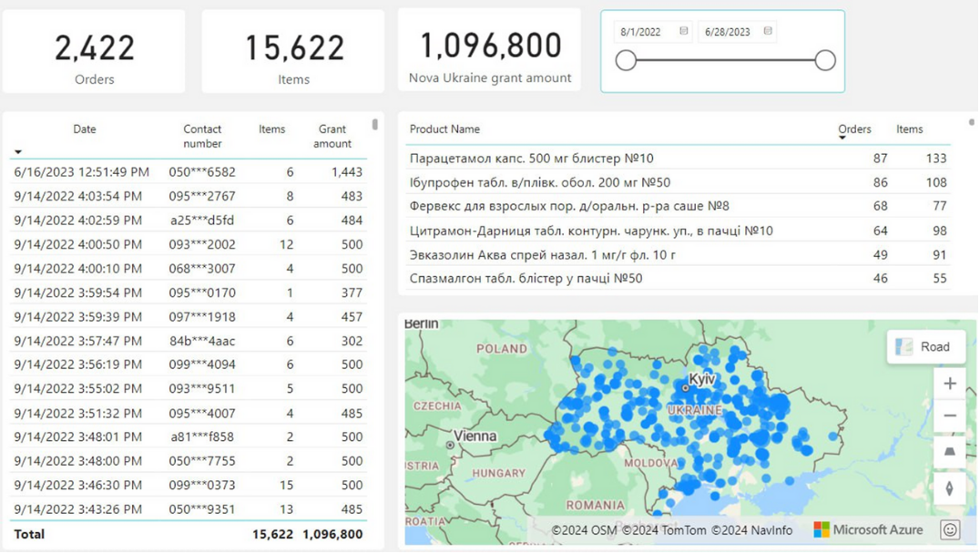Image resolution: width=980 pixels, height=554 pixels.
Task: Zoom in on the map
Action: [x=949, y=384]
